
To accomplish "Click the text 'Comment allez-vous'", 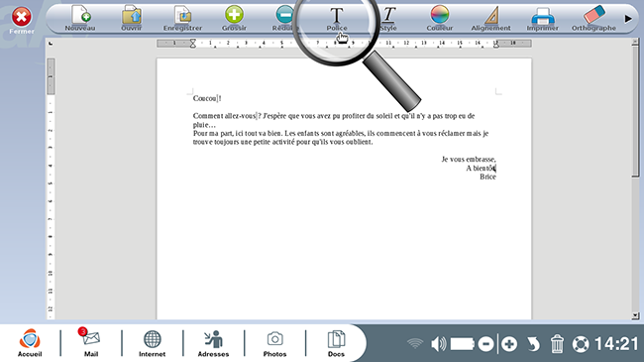I will (224, 116).
